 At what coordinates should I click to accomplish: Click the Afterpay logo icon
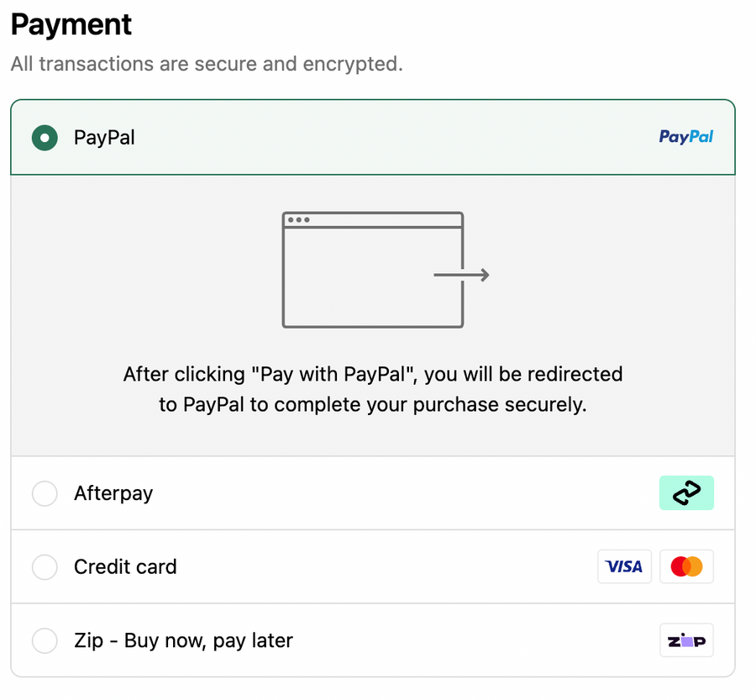click(x=686, y=493)
